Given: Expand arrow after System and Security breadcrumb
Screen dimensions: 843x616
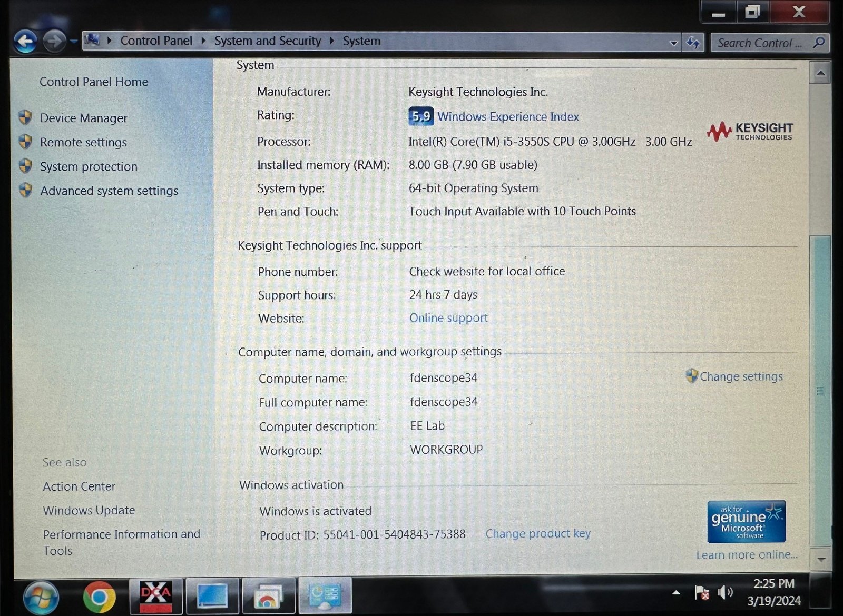Looking at the screenshot, I should [x=332, y=41].
